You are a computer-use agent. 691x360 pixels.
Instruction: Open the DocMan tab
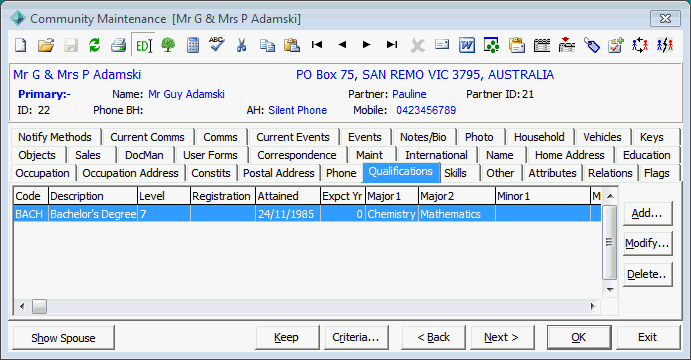(144, 155)
